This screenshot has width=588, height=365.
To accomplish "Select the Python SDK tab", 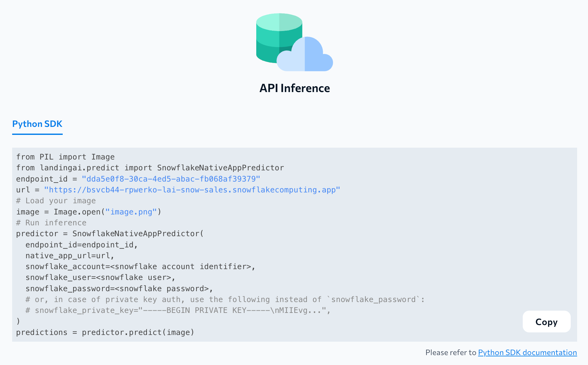I will coord(37,124).
